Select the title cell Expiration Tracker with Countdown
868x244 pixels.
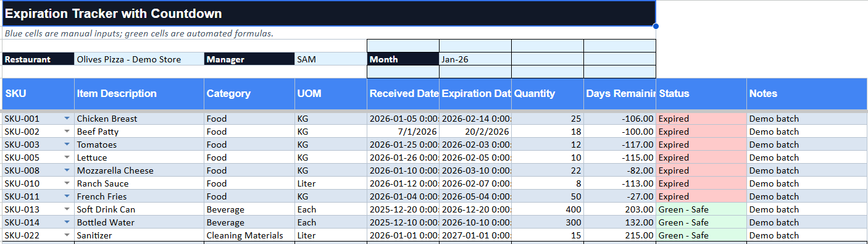[328, 14]
